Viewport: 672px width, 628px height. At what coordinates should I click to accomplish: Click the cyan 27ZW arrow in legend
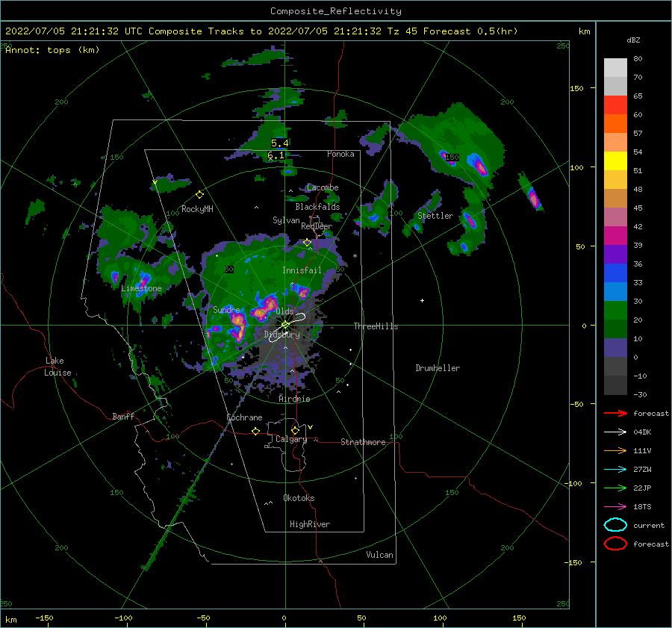615,470
